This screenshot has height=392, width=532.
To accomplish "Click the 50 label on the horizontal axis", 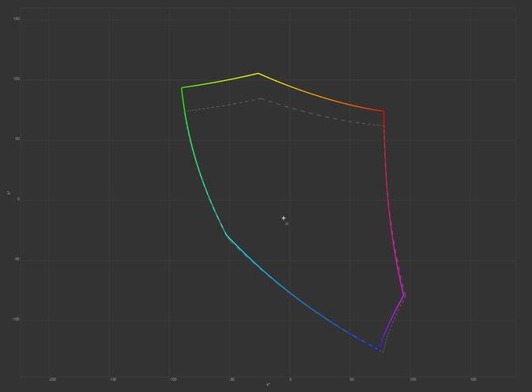I will point(352,379).
